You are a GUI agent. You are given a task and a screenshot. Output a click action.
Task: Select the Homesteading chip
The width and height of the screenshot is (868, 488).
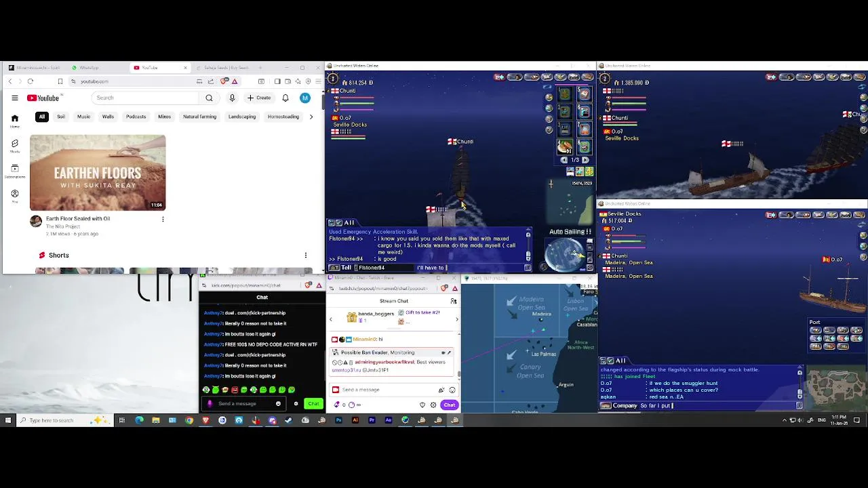point(283,117)
